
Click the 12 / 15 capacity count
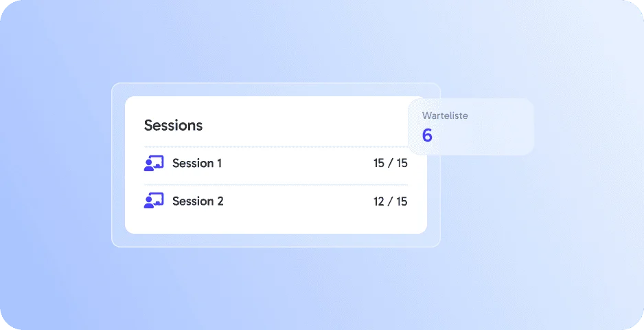click(x=390, y=201)
